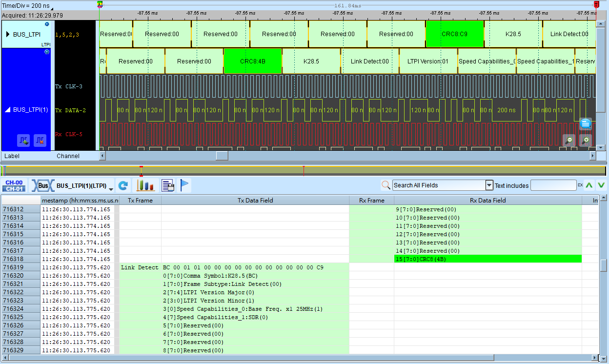Click the CH-00 CH-01 channel selector icon

click(x=14, y=185)
